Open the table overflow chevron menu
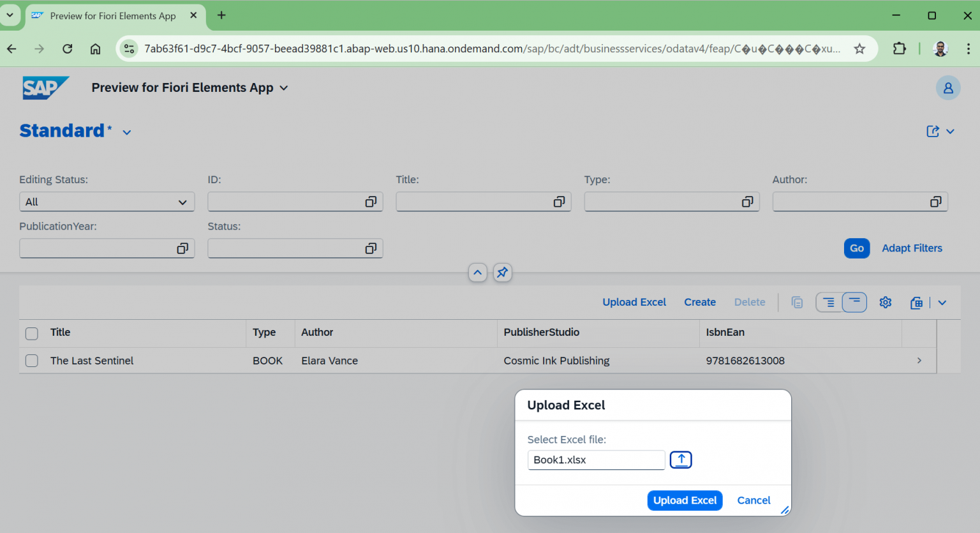980x533 pixels. point(942,302)
